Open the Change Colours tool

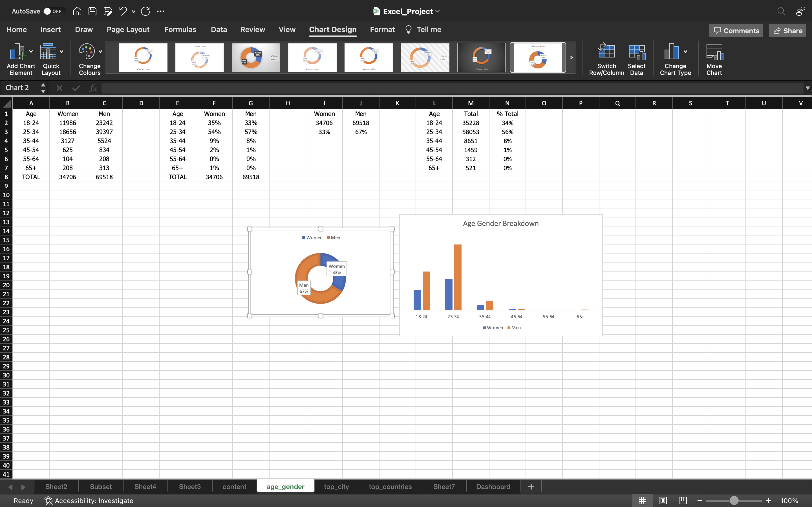tap(90, 58)
